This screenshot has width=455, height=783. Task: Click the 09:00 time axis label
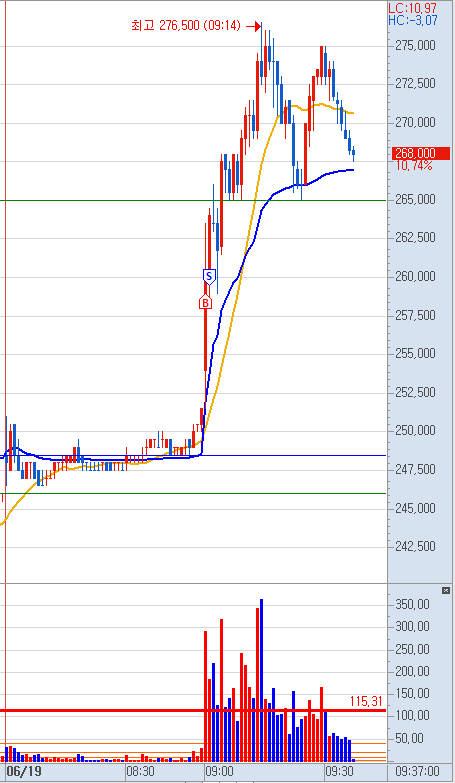point(220,771)
